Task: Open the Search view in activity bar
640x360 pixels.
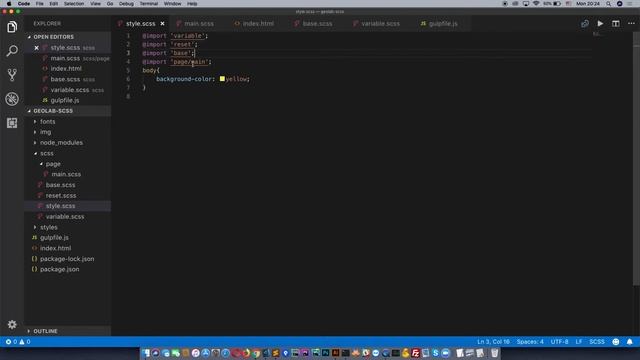Action: tap(12, 51)
